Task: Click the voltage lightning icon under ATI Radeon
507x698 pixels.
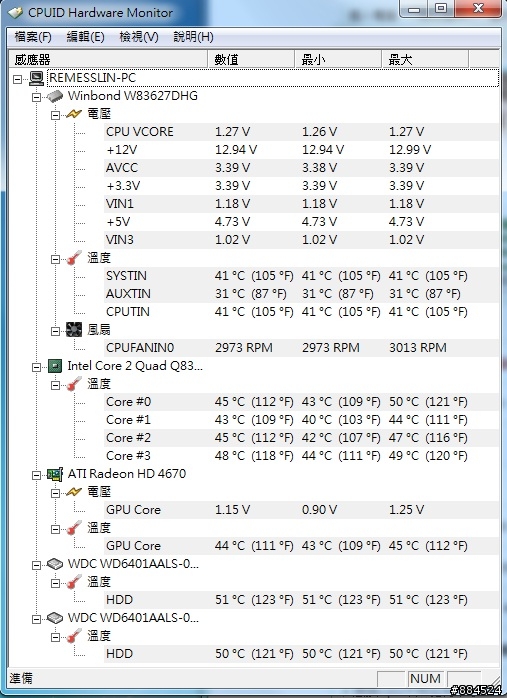Action: tap(74, 492)
